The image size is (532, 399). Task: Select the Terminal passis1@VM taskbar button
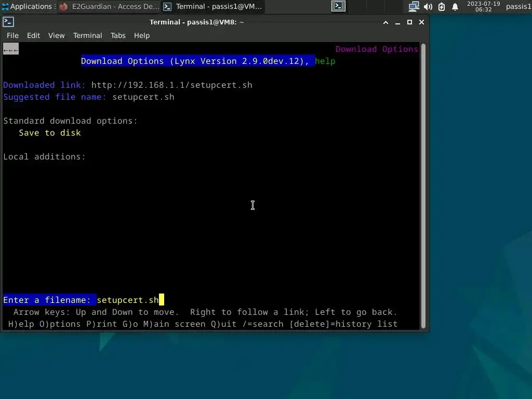[213, 6]
